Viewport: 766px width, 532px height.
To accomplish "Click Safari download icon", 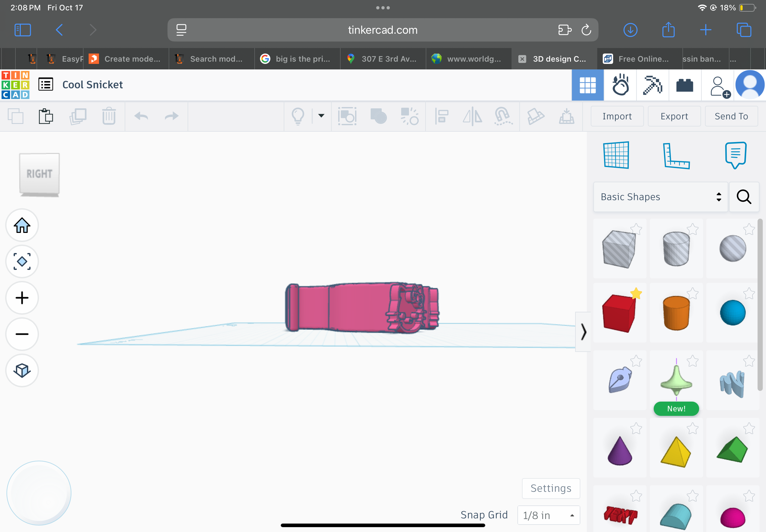I will pos(630,30).
